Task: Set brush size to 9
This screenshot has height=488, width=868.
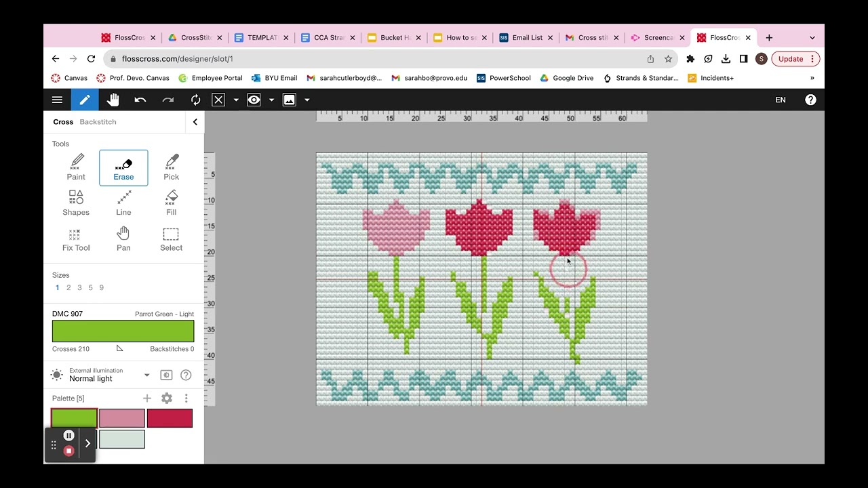Action: tap(102, 287)
